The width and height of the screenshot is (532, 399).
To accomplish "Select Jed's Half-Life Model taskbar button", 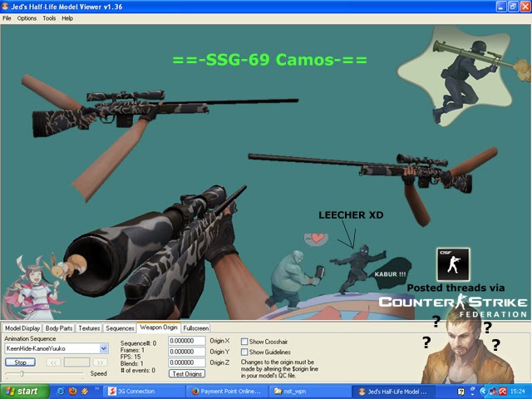I will (393, 392).
